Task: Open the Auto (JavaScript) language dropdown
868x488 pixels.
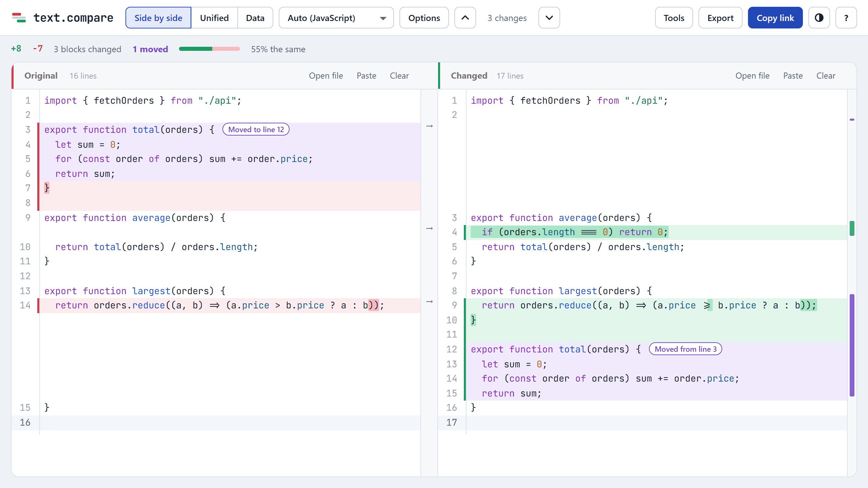Action: (x=336, y=18)
